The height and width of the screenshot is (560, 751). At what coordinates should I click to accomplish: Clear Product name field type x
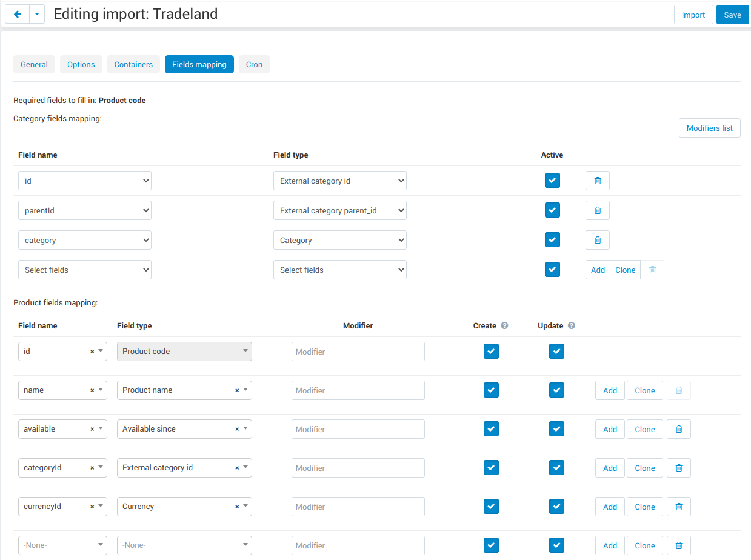click(x=237, y=390)
